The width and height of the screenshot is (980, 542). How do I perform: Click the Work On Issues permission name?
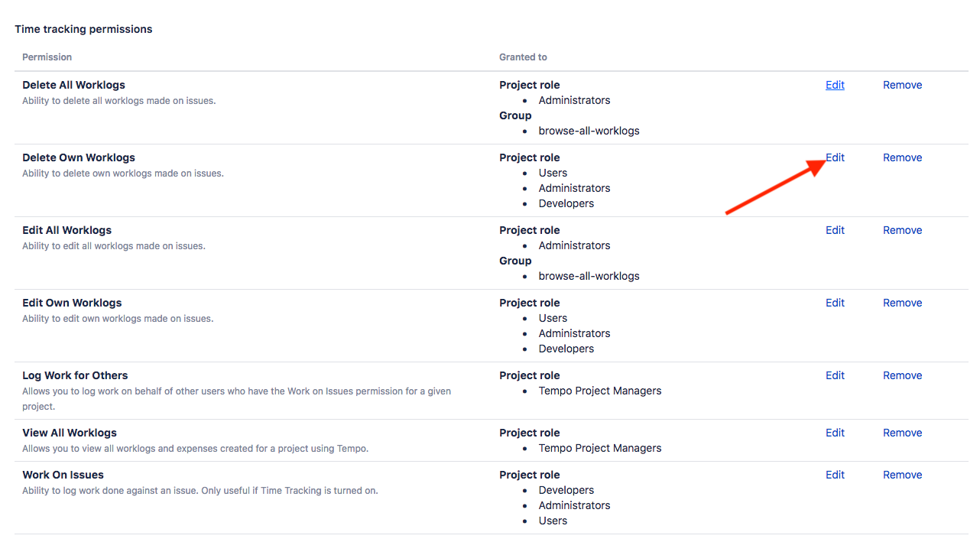(63, 475)
